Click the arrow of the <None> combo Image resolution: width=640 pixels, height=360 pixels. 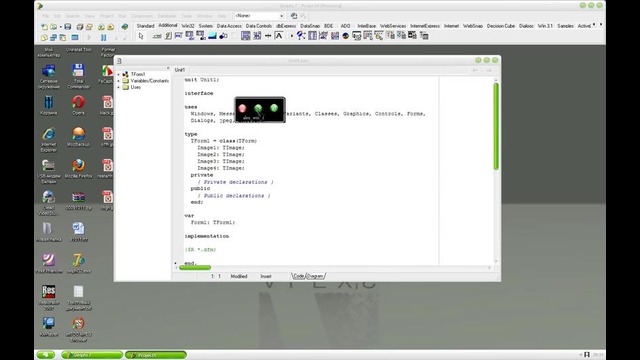coord(282,16)
